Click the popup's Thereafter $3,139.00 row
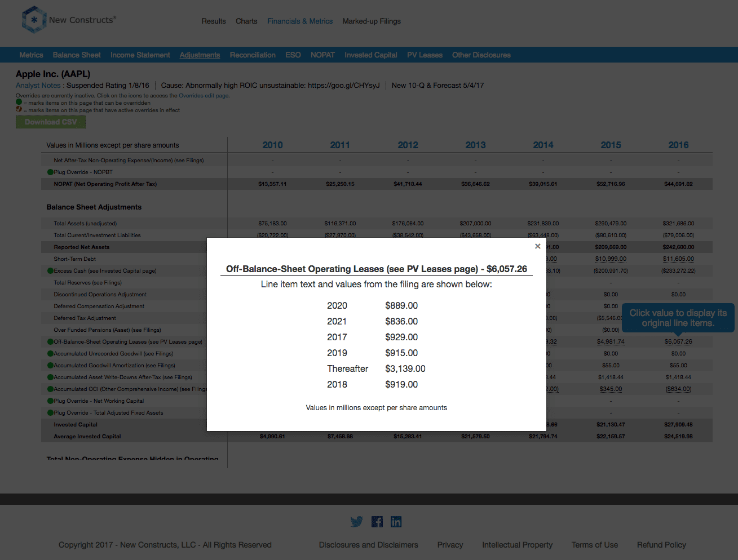Screen dimensions: 738x560 click(x=376, y=368)
